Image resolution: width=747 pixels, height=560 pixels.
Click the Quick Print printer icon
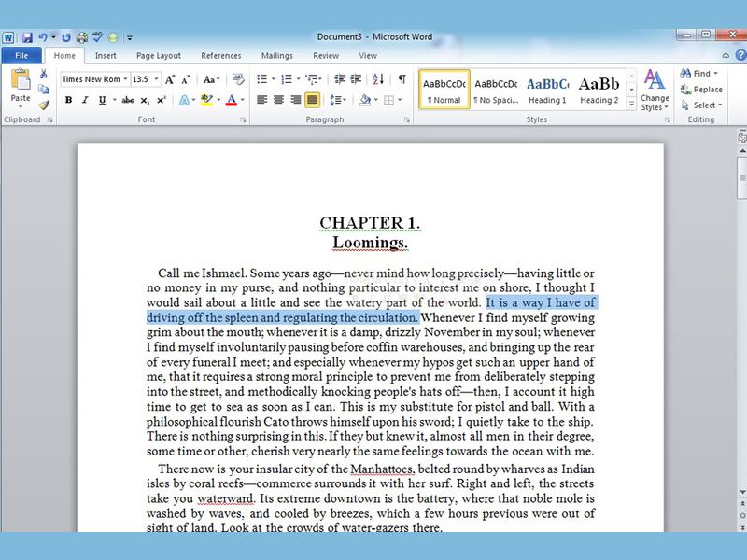82,37
